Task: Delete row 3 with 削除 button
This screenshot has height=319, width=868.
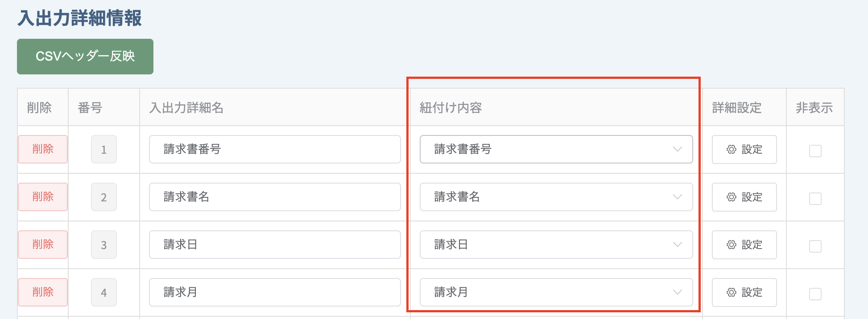Action: click(43, 245)
